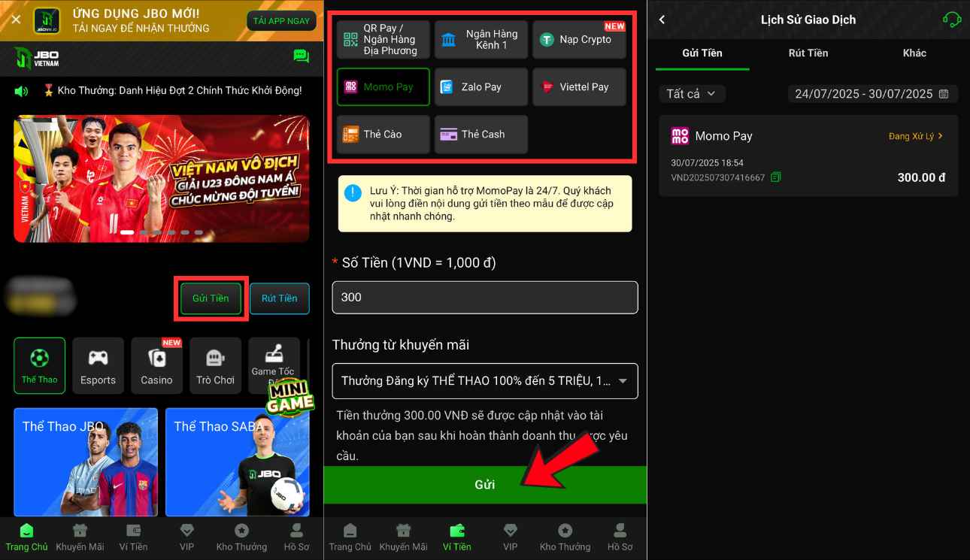The width and height of the screenshot is (970, 560).
Task: Tap the Rút Tiền withdraw button
Action: [x=279, y=298]
